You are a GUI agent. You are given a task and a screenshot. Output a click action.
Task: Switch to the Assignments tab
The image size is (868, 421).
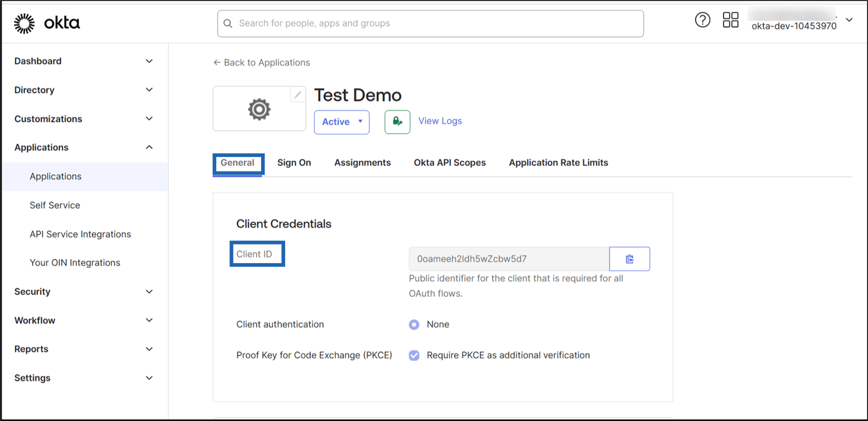pos(363,163)
